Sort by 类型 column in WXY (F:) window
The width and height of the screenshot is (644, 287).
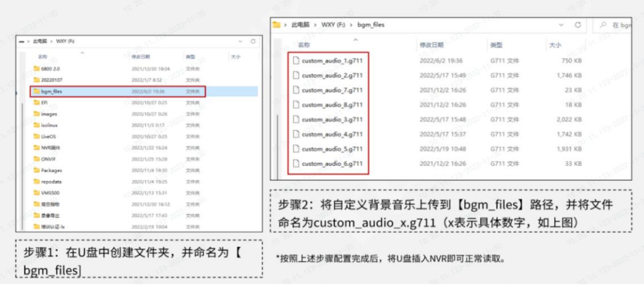[190, 57]
